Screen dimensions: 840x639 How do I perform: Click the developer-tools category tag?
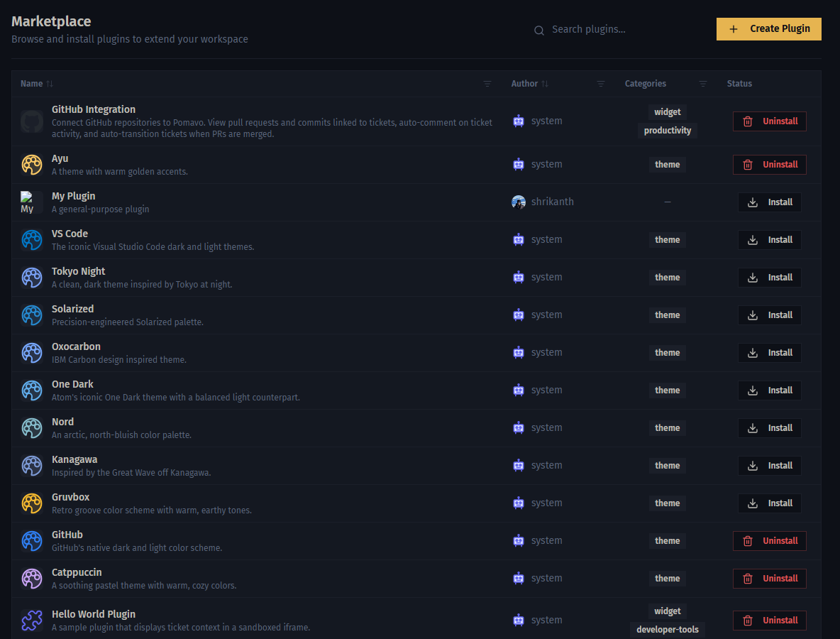point(667,629)
